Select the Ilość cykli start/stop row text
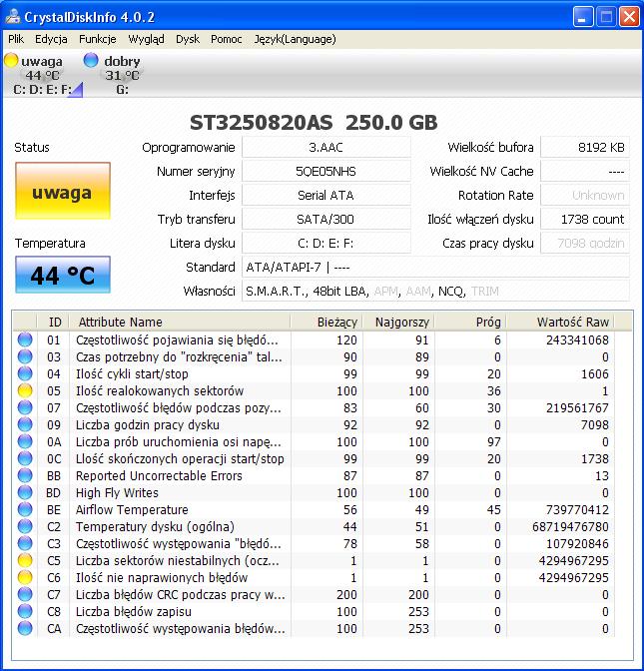The image size is (644, 671). click(x=132, y=374)
